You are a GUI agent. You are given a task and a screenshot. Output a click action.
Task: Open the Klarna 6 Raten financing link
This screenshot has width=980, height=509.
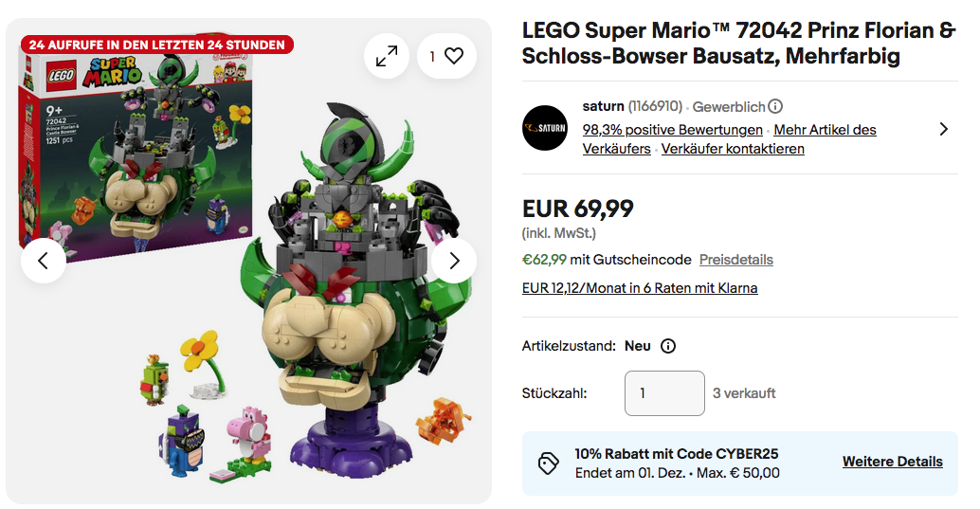(x=640, y=288)
